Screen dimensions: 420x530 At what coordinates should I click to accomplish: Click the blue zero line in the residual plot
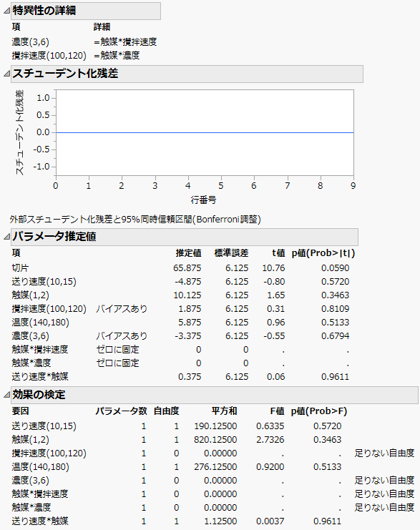click(205, 132)
